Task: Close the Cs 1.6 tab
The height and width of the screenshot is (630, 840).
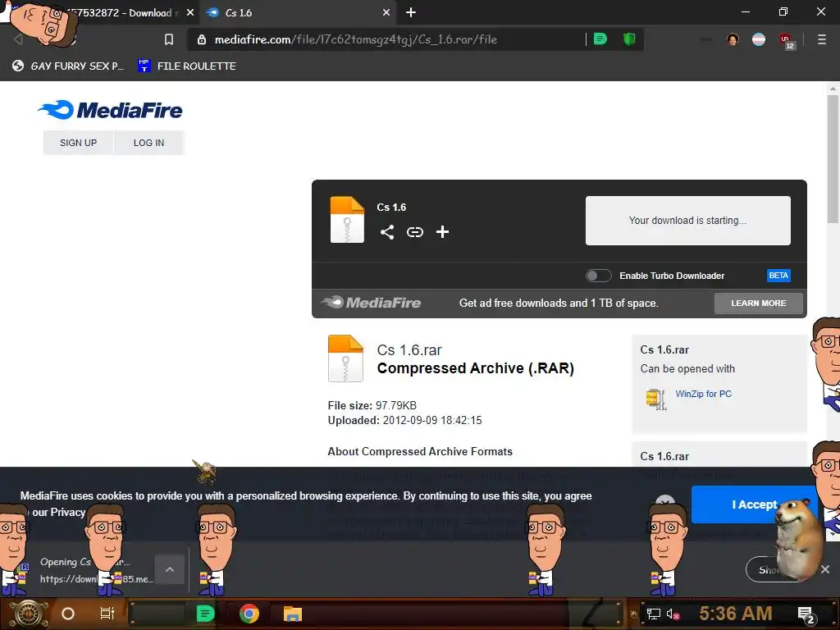Action: click(x=386, y=12)
